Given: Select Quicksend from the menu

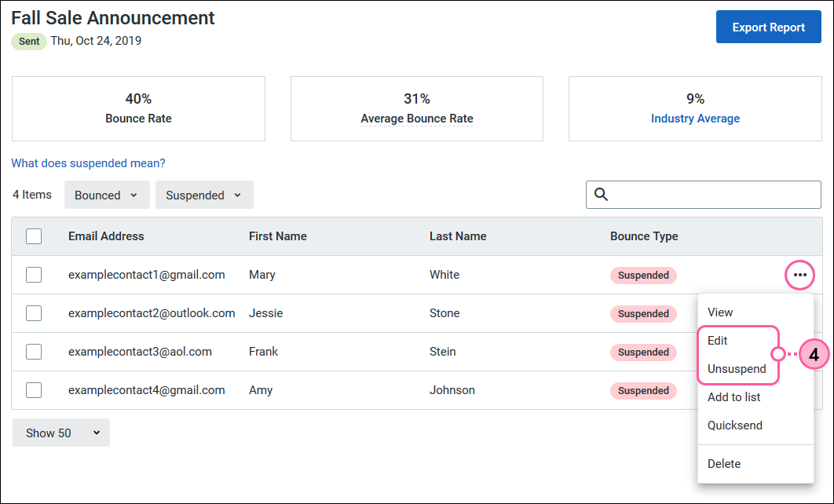Looking at the screenshot, I should point(734,425).
